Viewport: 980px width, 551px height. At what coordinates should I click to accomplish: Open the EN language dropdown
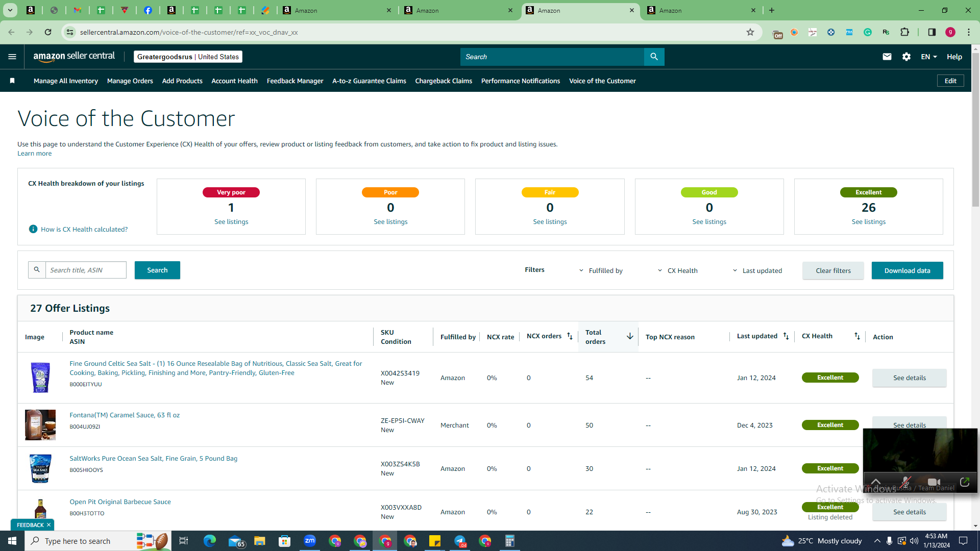tap(929, 57)
